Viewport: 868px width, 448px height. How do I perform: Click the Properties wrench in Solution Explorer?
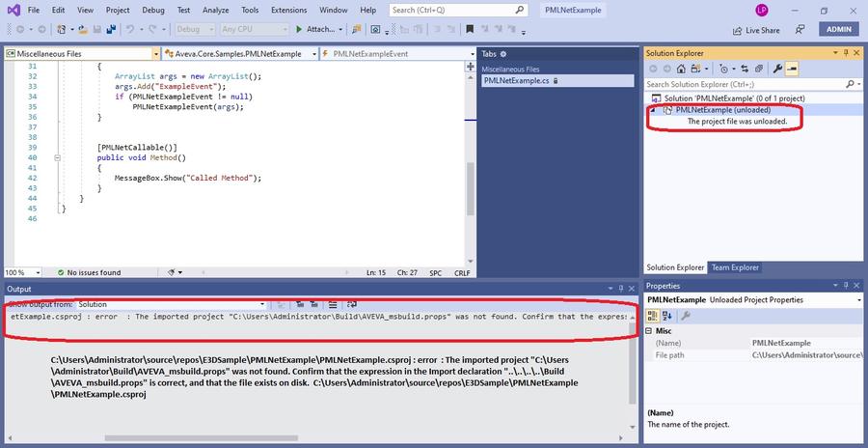point(777,69)
